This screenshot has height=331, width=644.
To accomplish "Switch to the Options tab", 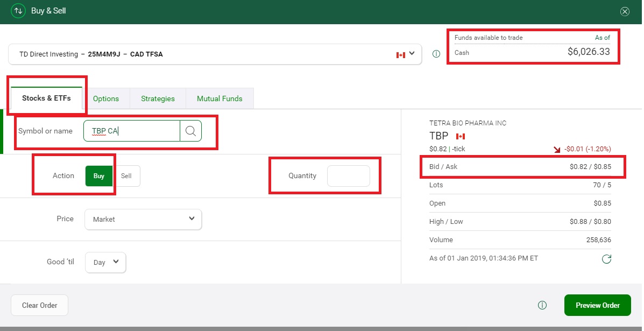I will click(x=106, y=98).
